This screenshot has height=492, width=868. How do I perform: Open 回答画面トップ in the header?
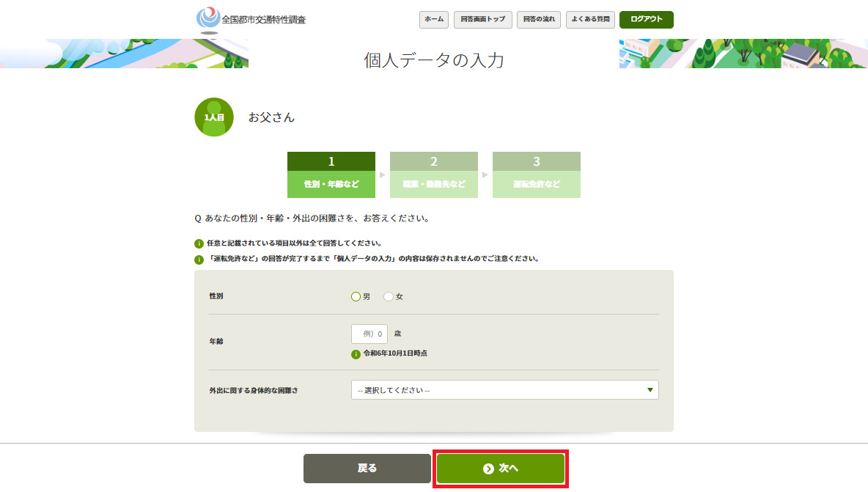482,20
